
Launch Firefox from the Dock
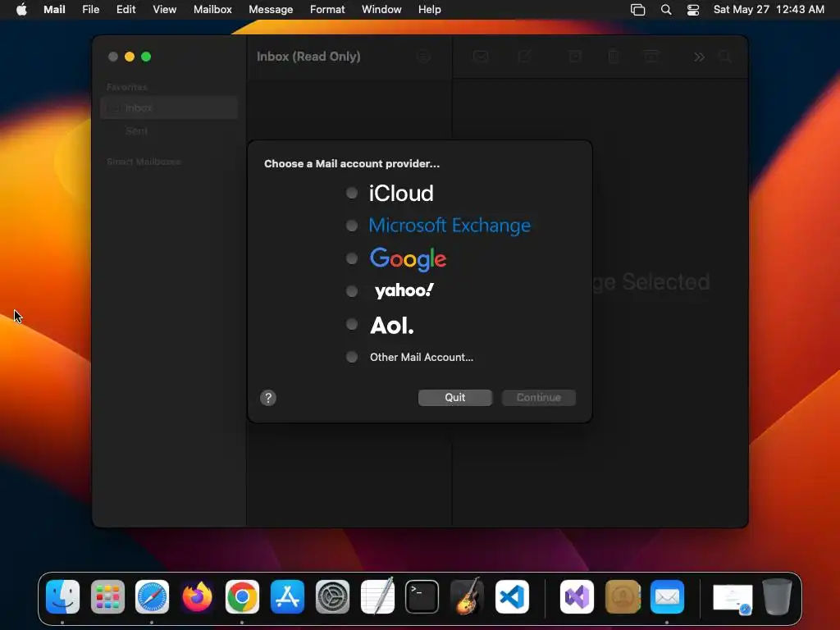pos(197,597)
